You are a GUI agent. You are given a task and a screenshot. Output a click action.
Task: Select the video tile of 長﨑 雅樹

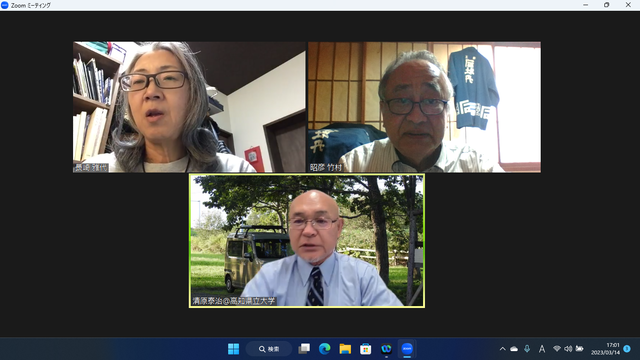click(189, 107)
